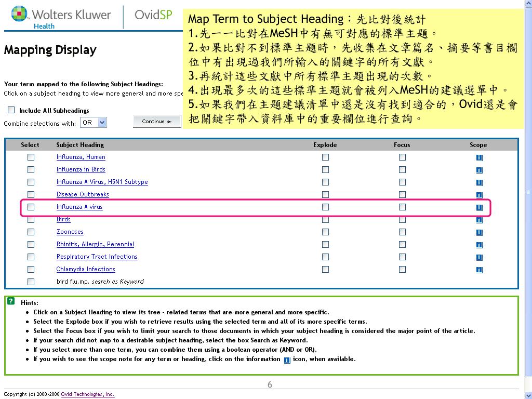This screenshot has height=399, width=532.
Task: Open Zoonoses heading tree link
Action: point(70,232)
